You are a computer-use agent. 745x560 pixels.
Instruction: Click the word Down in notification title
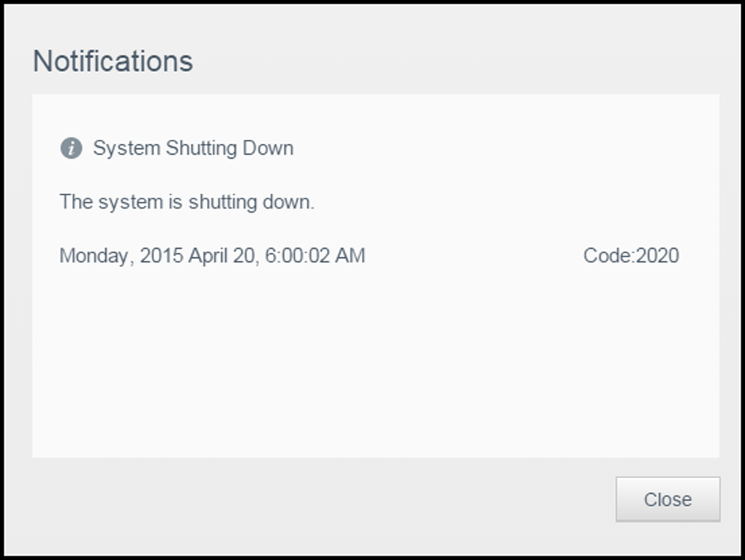pos(268,148)
